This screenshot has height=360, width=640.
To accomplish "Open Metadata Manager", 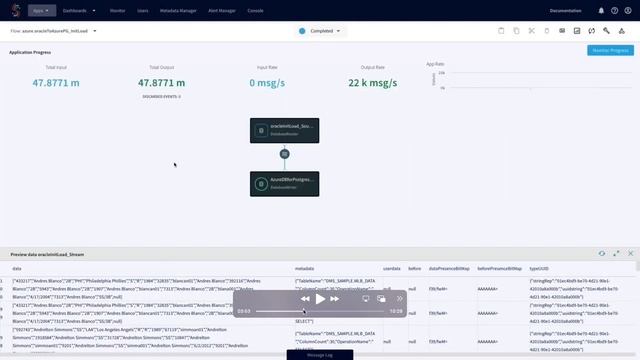I will (178, 11).
